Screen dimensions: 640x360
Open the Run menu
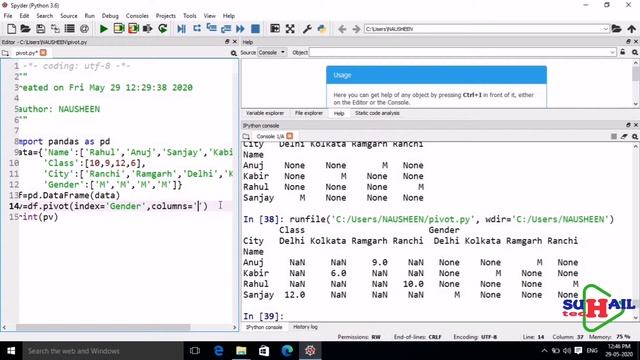tap(89, 16)
